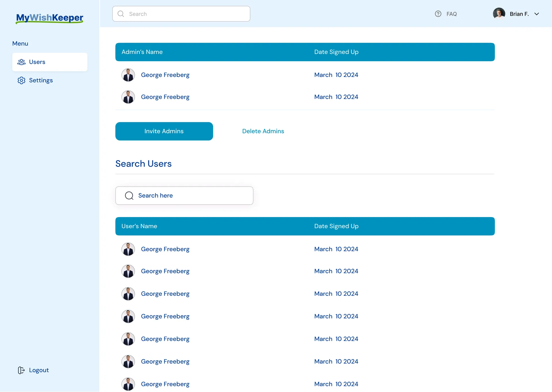Click avatar in fourth row of users table
This screenshot has width=552, height=392.
pos(128,316)
